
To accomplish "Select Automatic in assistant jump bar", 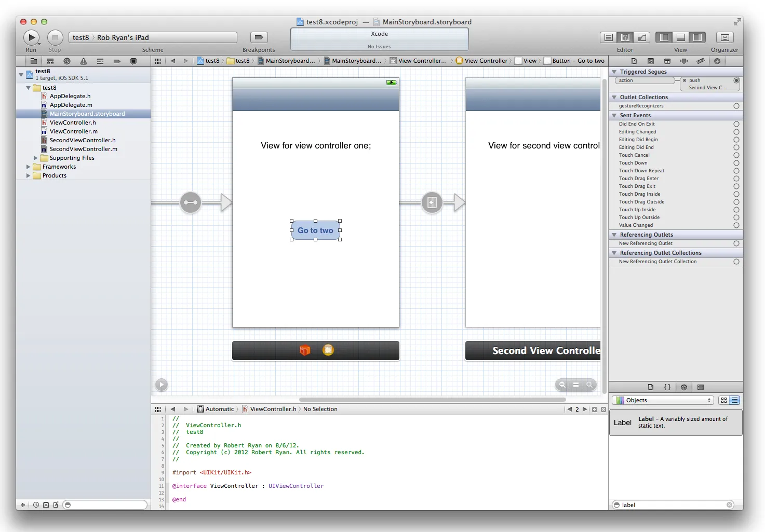I will coord(216,409).
